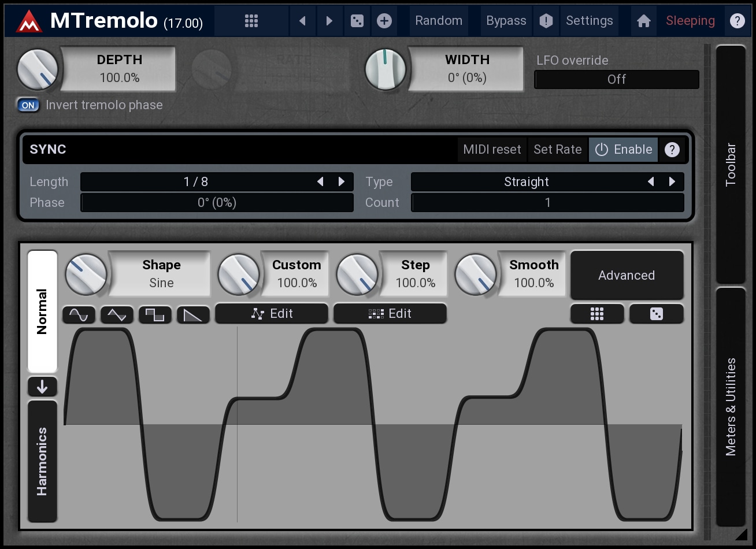Open the Meters & Utilities panel
Image resolution: width=756 pixels, height=549 pixels.
(731, 406)
